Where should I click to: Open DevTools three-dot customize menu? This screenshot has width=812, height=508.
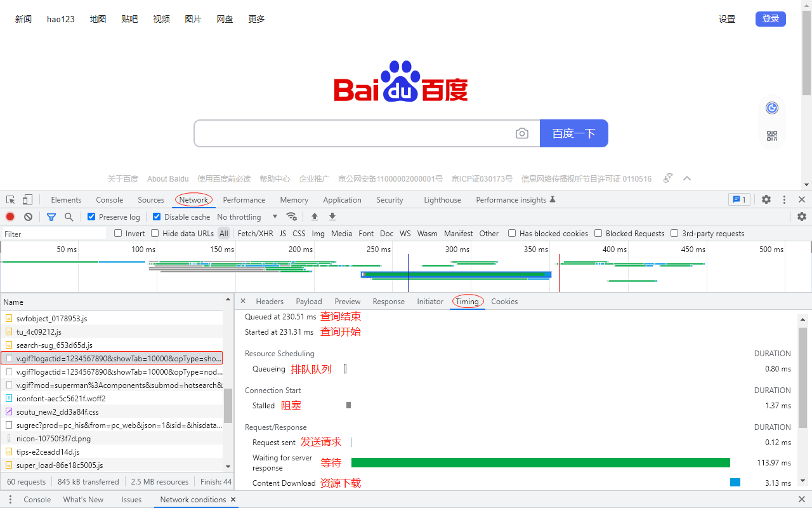pos(784,199)
